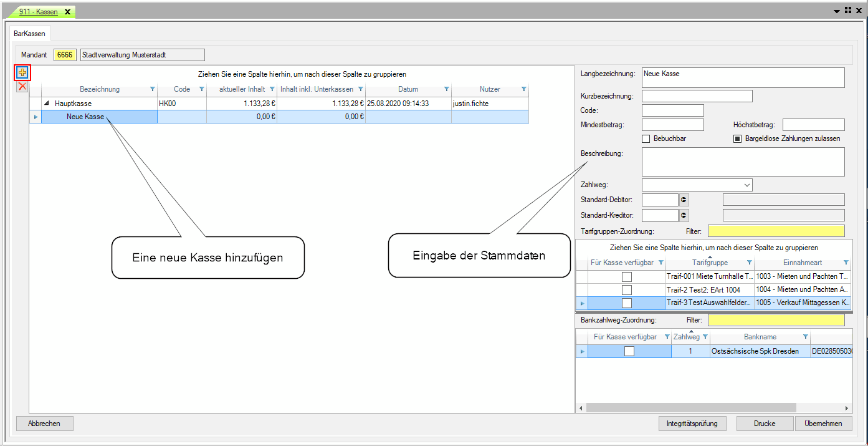Click Standard-Debitor lookup button icon
868x446 pixels.
684,200
